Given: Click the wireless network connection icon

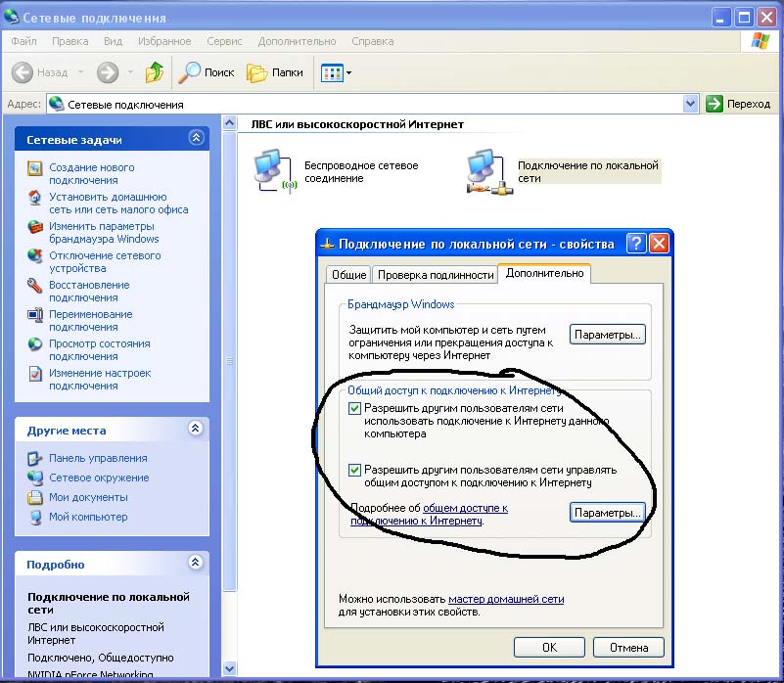Looking at the screenshot, I should click(271, 169).
